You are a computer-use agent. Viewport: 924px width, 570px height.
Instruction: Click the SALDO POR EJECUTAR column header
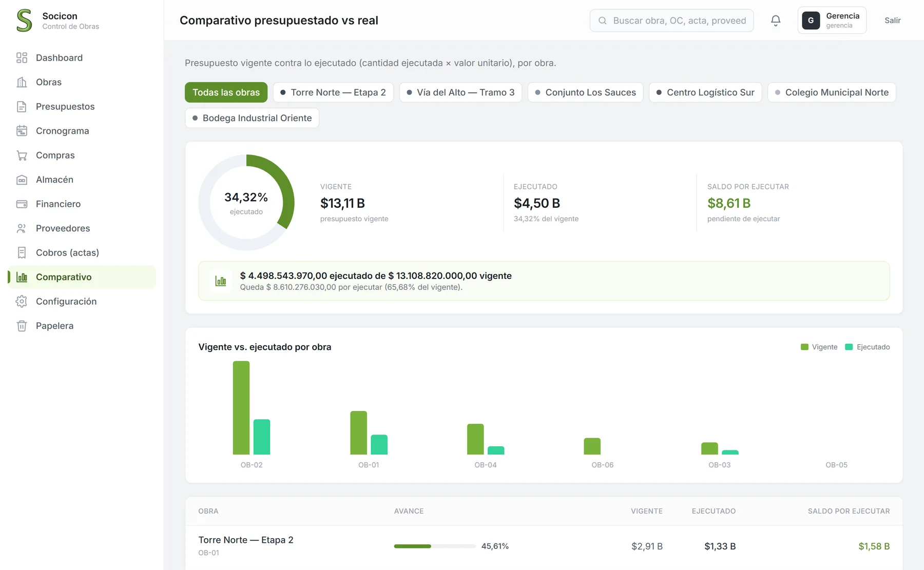click(849, 512)
